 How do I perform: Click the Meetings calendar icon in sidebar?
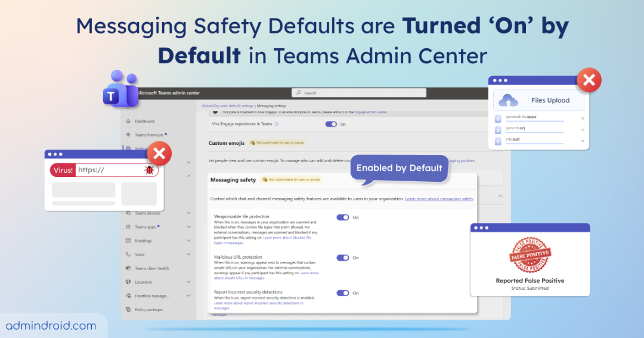click(x=128, y=241)
